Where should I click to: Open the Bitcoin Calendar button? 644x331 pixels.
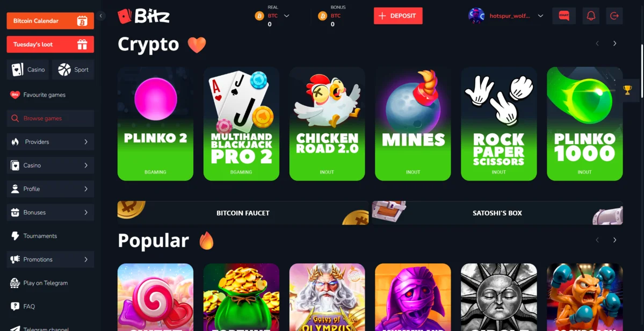click(x=50, y=20)
